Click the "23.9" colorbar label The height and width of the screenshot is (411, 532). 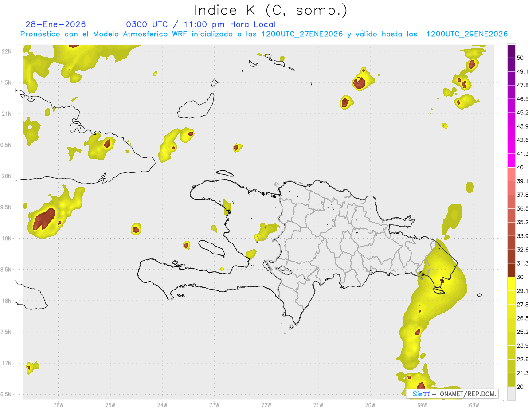click(x=523, y=346)
